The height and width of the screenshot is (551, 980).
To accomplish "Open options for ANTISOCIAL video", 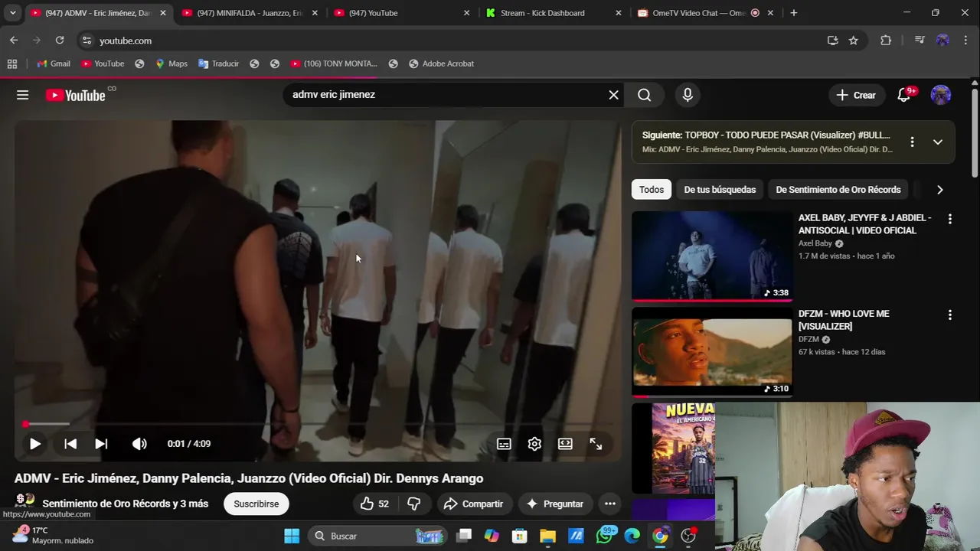I will pos(950,219).
